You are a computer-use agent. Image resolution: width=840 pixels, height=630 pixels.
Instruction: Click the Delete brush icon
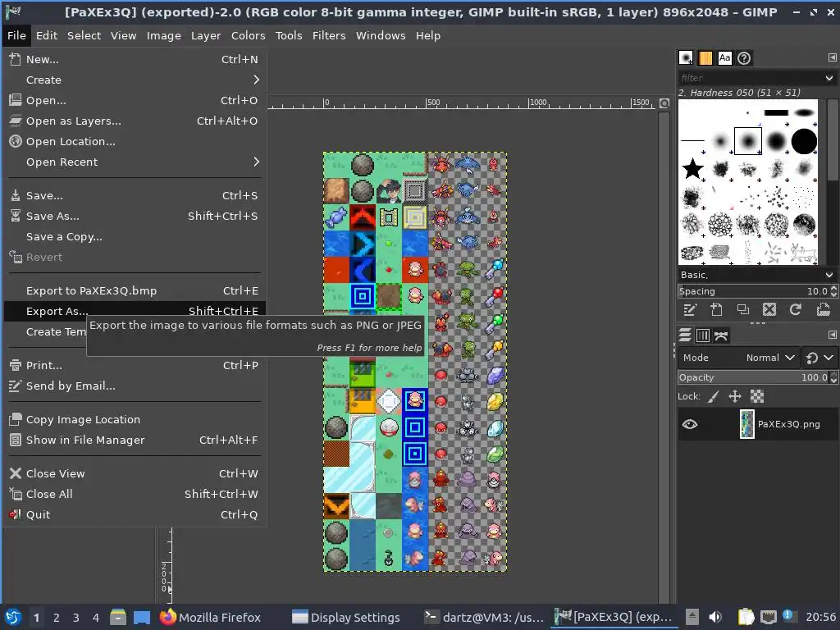[x=769, y=309]
